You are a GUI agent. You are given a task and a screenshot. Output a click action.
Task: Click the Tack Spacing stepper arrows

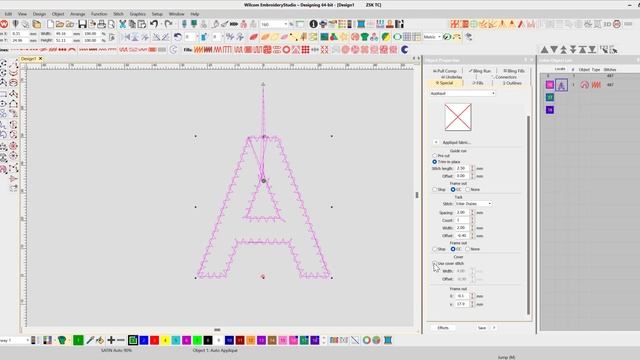(x=473, y=212)
